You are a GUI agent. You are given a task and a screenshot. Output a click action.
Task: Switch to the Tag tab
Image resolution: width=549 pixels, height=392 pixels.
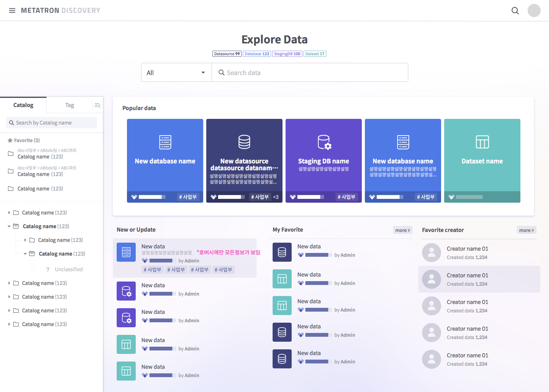[x=69, y=105]
